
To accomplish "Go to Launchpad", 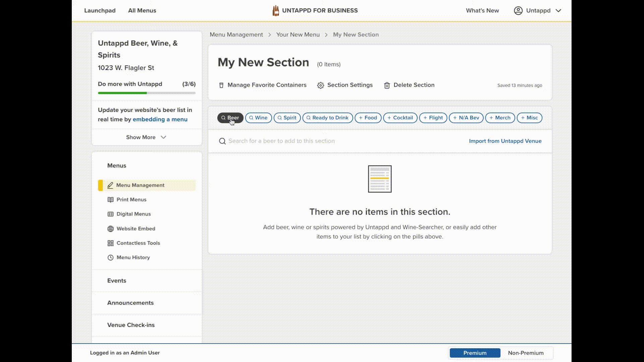I will click(x=100, y=10).
